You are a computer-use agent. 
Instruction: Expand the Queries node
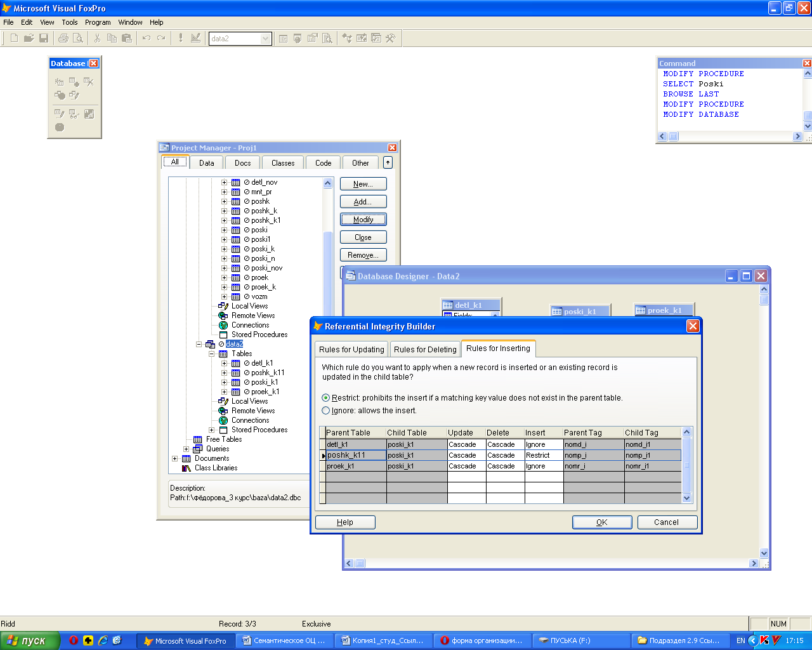(x=186, y=449)
